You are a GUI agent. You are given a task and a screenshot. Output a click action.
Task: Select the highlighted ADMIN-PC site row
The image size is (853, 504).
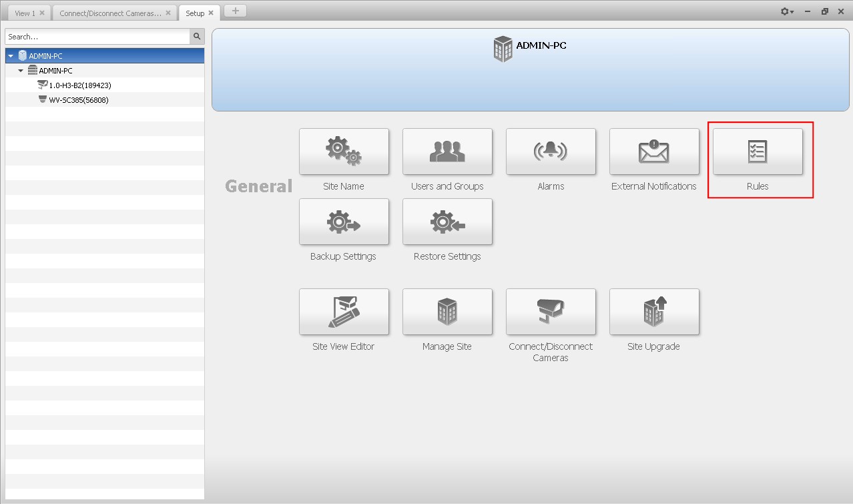tap(105, 56)
